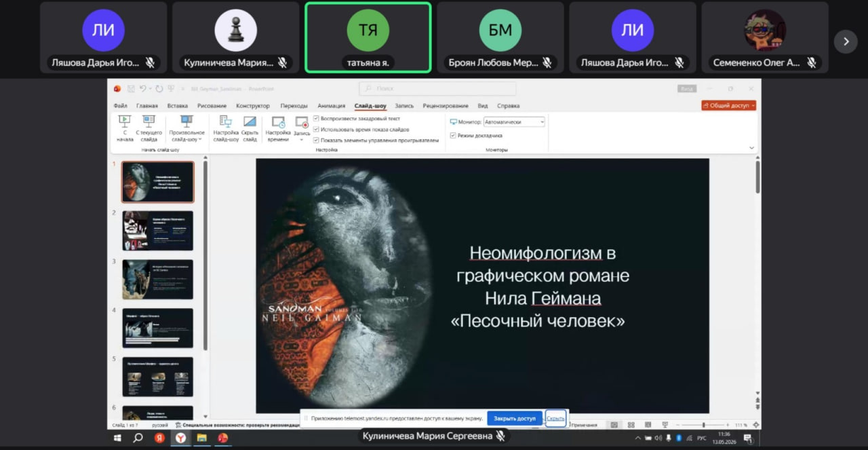Open the notification center icon in the taskbar
The width and height of the screenshot is (868, 450).
coord(748,438)
